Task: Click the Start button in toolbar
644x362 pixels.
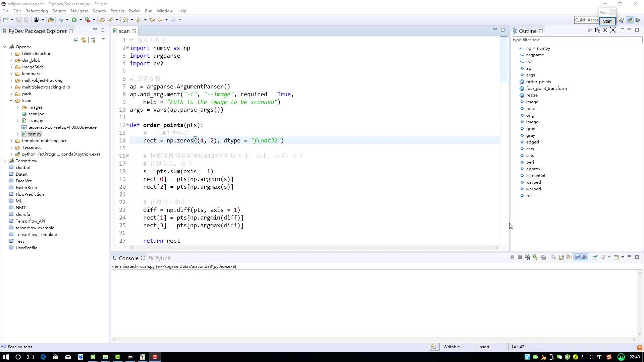Action: [x=607, y=20]
